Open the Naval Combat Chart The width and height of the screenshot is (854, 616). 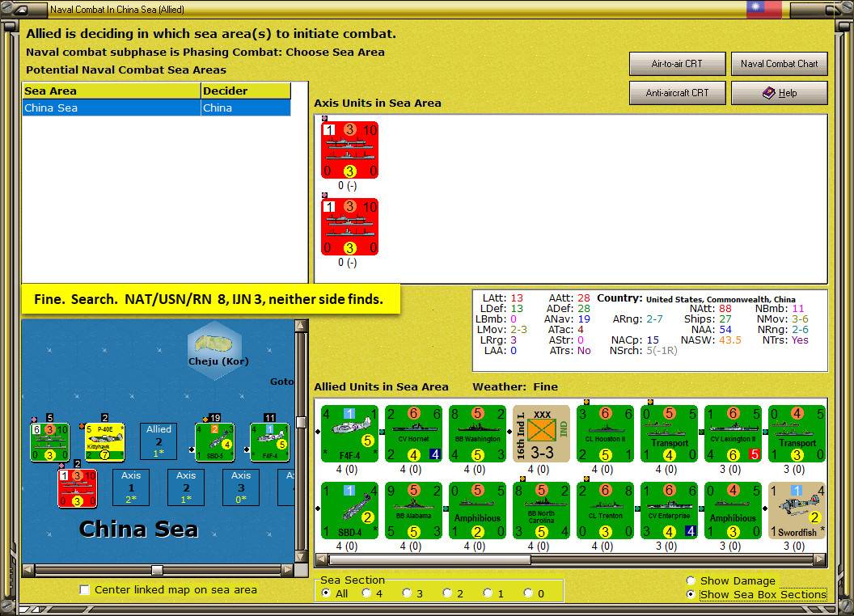point(779,64)
